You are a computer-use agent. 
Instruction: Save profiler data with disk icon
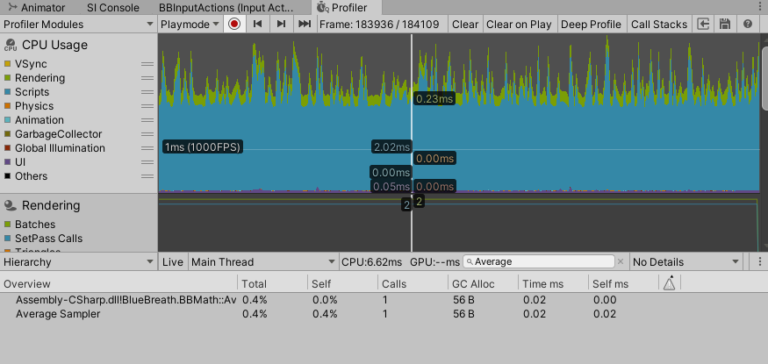click(725, 24)
